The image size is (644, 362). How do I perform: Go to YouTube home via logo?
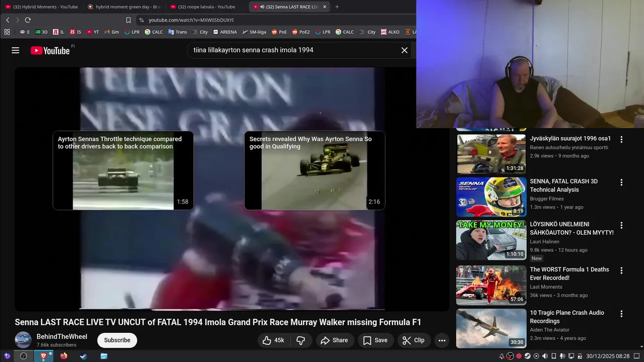50,50
